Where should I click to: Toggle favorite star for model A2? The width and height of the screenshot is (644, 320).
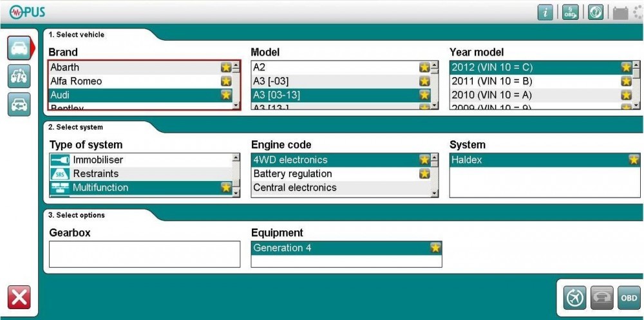pyautogui.click(x=424, y=68)
